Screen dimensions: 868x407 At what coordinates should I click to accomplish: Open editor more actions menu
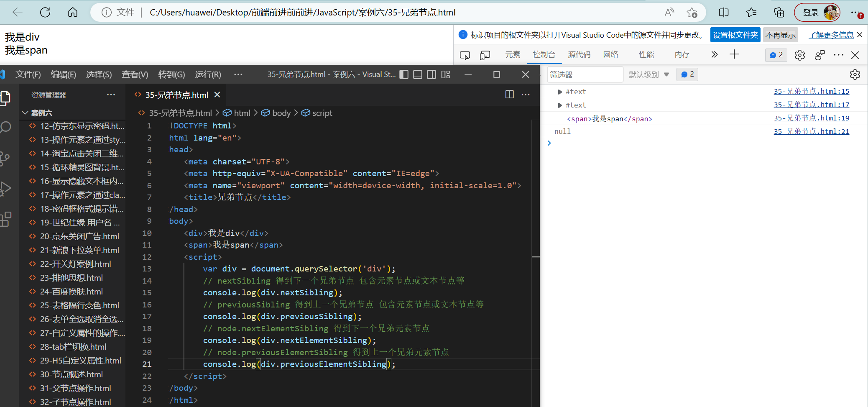(526, 95)
